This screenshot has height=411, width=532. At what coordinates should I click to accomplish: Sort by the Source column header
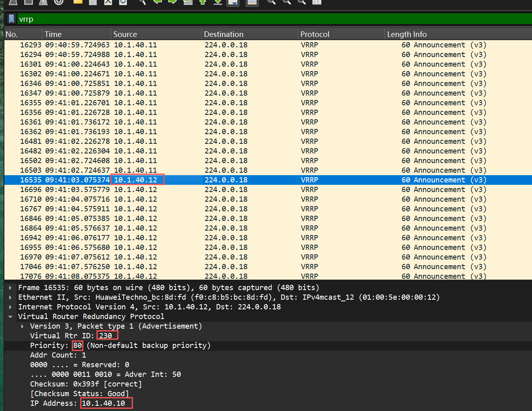pyautogui.click(x=156, y=35)
